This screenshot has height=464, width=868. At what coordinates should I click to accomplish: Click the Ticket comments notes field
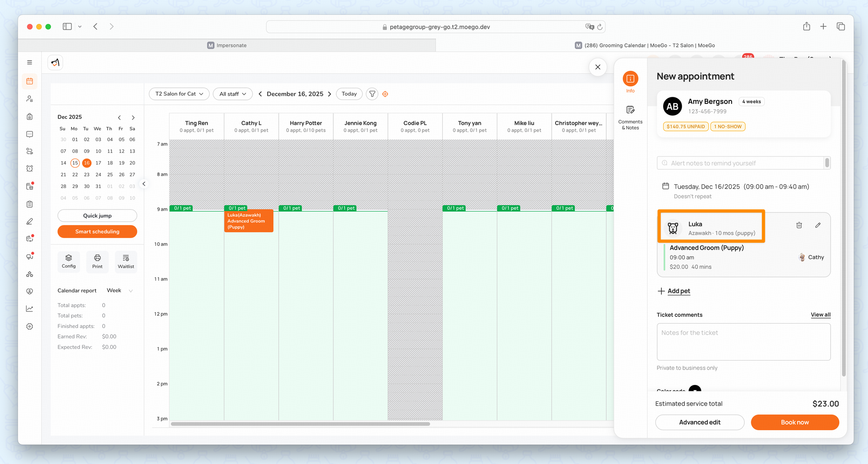[x=743, y=341]
